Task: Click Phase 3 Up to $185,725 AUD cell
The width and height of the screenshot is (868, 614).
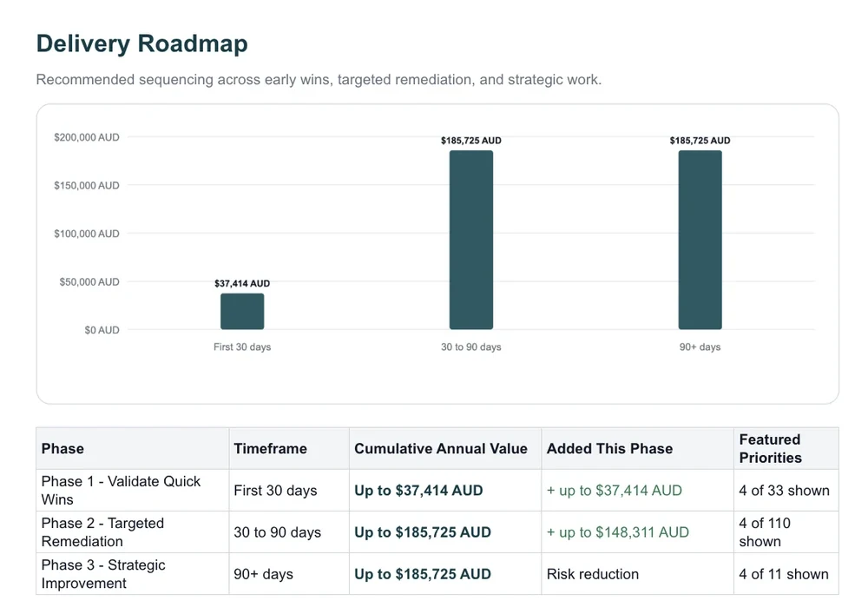Action: point(445,574)
